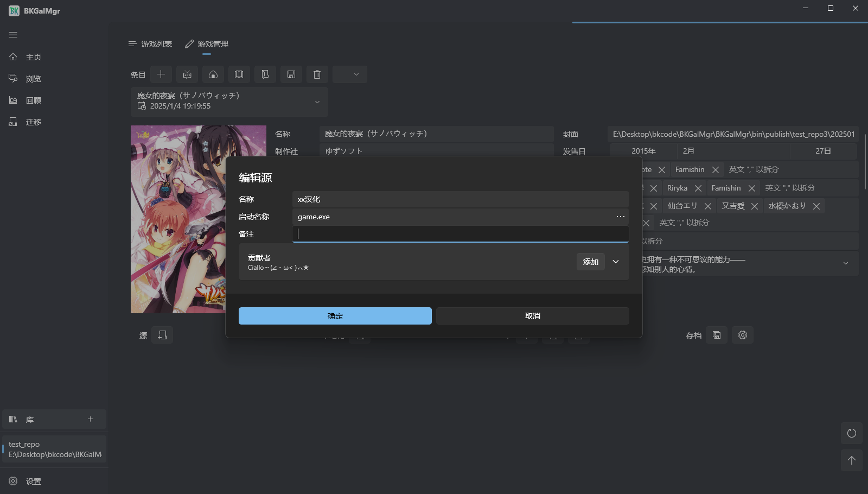Expand the 贡献者 contributor list chevron
Screen dimensions: 868x494
tap(616, 262)
